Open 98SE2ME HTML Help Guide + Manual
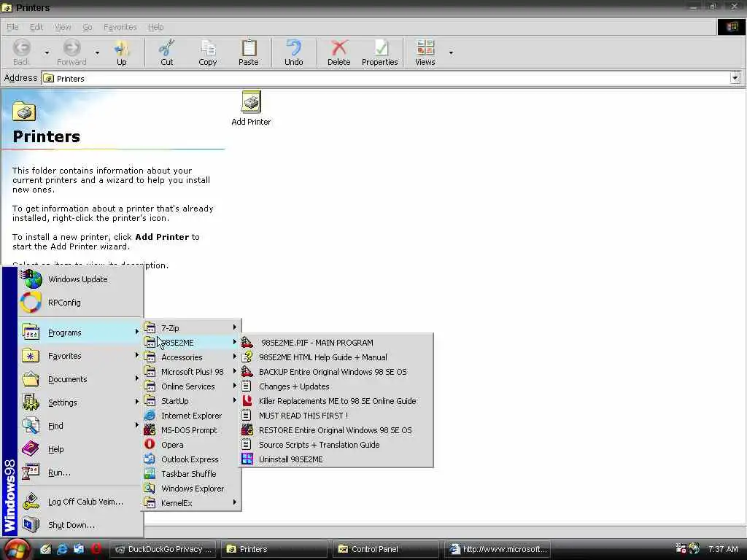The height and width of the screenshot is (560, 747). [336, 357]
